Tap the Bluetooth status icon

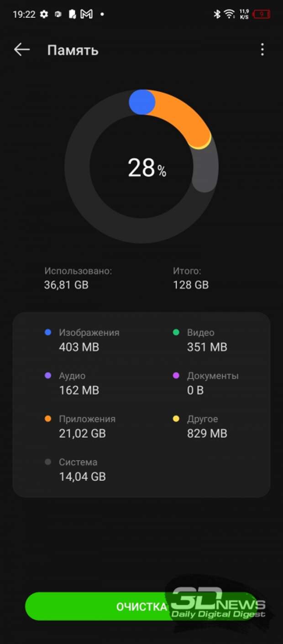pyautogui.click(x=217, y=14)
